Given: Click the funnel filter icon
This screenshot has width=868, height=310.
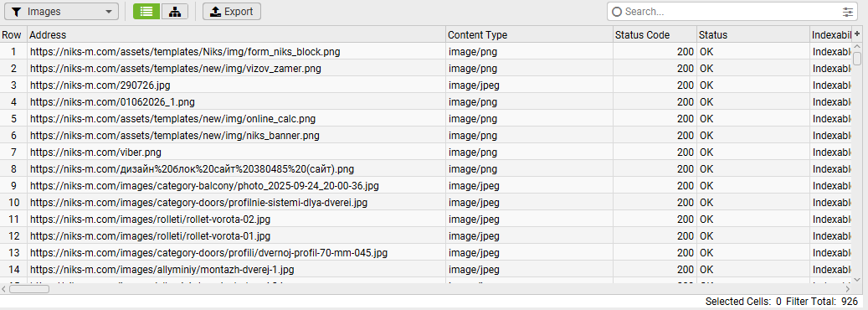Looking at the screenshot, I should coord(17,12).
